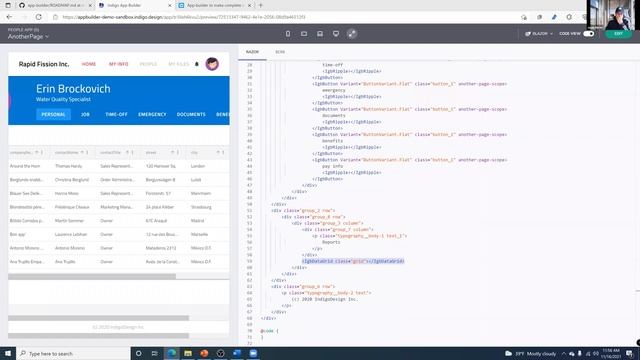
Task: Open the AnotherPage page dropdown
Action: (x=28, y=36)
